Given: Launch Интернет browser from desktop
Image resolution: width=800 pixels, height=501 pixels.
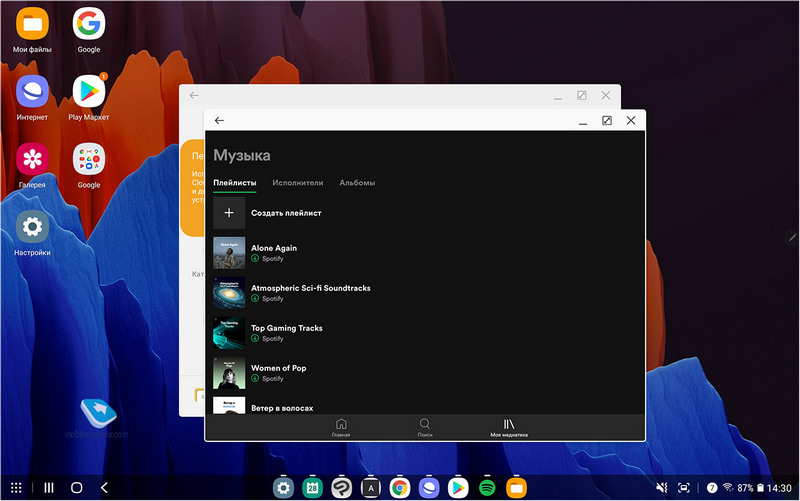Looking at the screenshot, I should pos(32,98).
